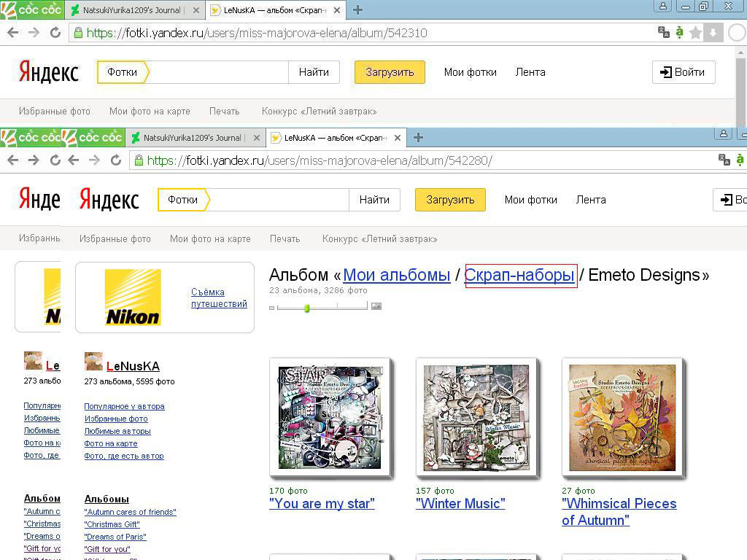Open LeNusKA profile name link
Image resolution: width=747 pixels, height=560 pixels.
point(133,366)
